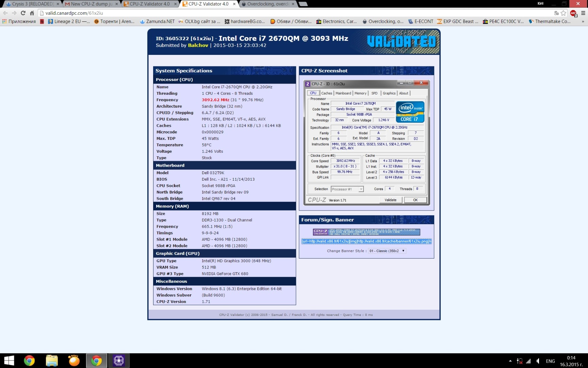Select the SPD tab in CPU-Z screenshot

pyautogui.click(x=374, y=93)
